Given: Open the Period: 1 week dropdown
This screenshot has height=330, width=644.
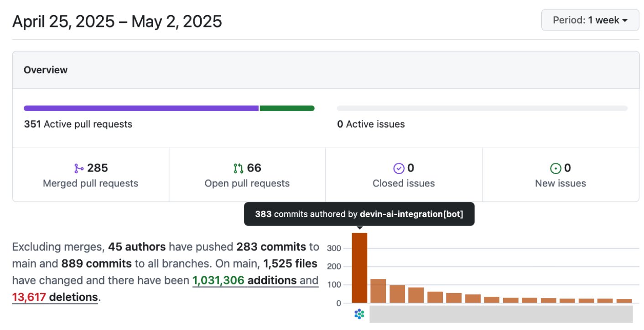Looking at the screenshot, I should (590, 20).
